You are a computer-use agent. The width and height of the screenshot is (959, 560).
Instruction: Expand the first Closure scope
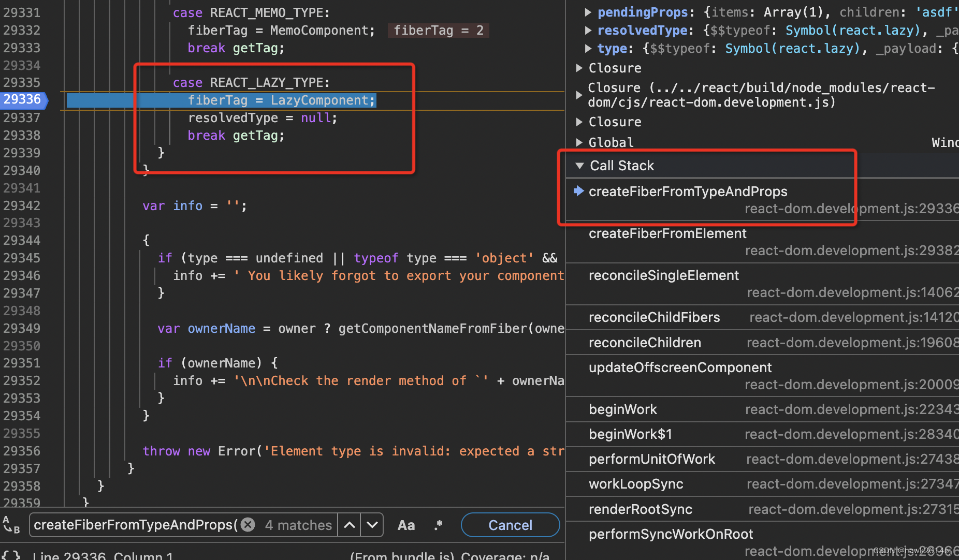579,68
